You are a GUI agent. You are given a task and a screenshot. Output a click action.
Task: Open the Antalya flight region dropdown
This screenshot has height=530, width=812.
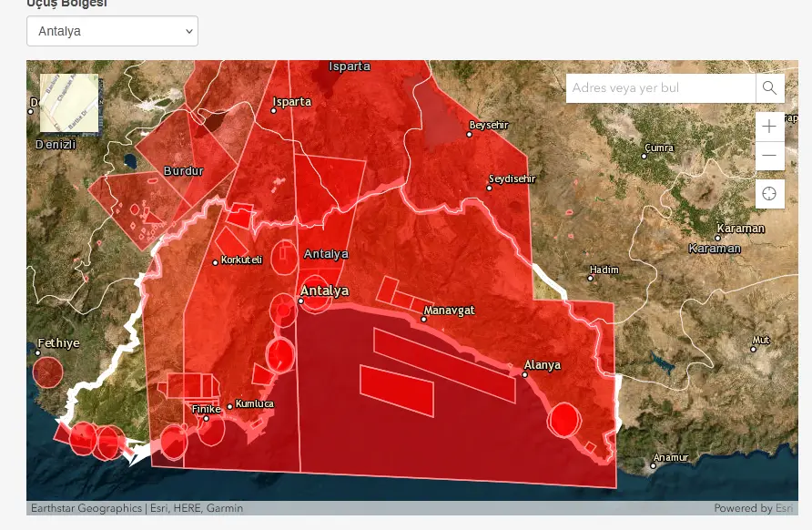(x=112, y=31)
